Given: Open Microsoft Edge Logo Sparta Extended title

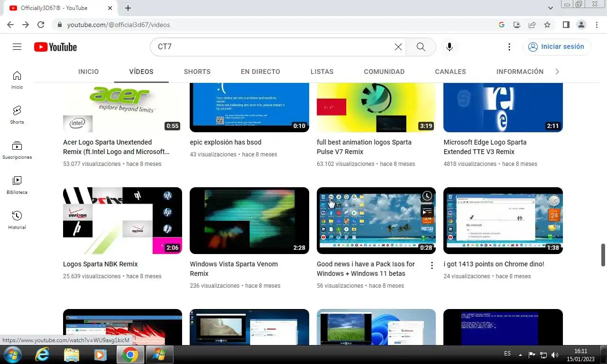Looking at the screenshot, I should [x=485, y=147].
